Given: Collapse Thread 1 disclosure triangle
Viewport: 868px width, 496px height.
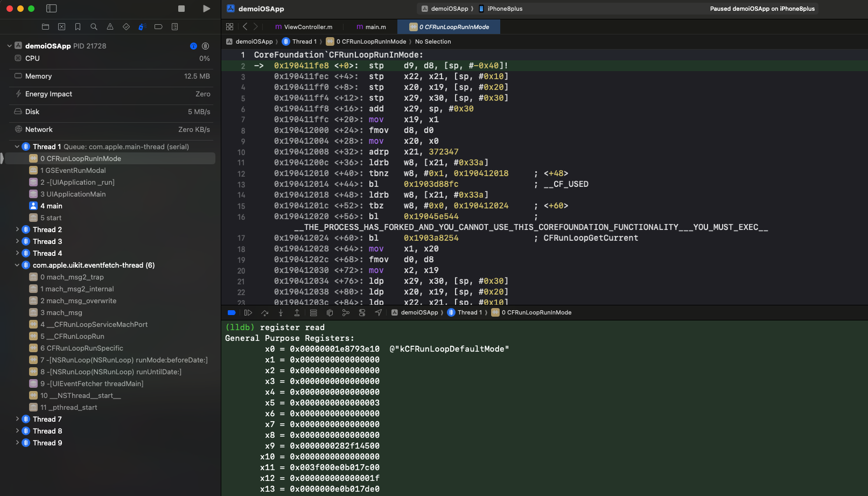Looking at the screenshot, I should pos(17,146).
